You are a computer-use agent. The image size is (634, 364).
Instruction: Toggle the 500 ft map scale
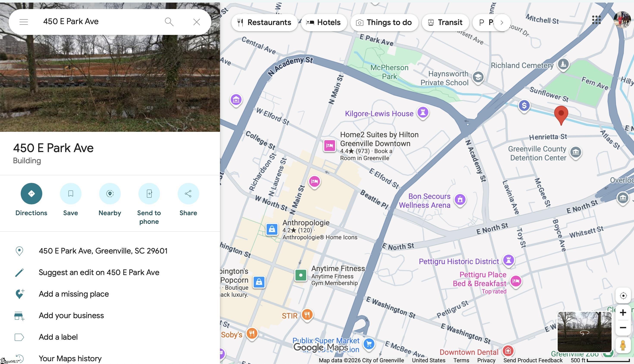tap(600, 360)
